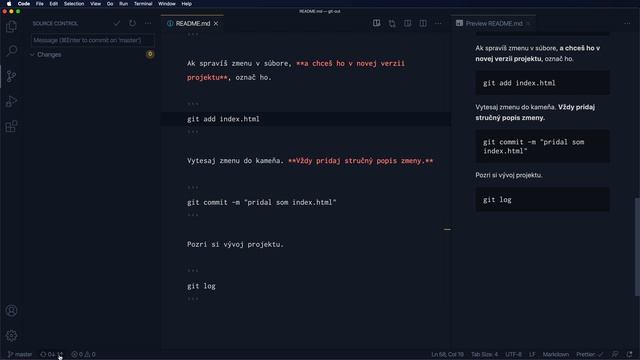The image size is (640, 360).
Task: Open the Explorer view in activity bar
Action: coord(11,27)
